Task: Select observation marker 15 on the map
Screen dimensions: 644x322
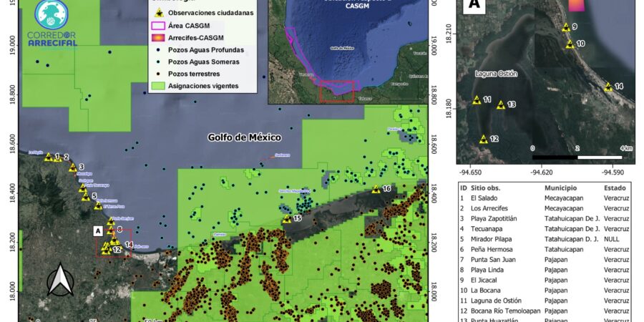Action: tap(287, 218)
